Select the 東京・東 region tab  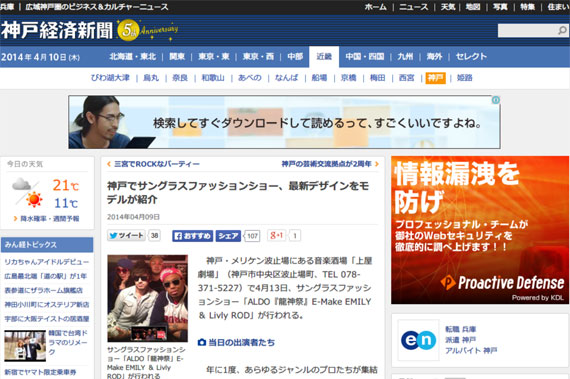pos(214,57)
